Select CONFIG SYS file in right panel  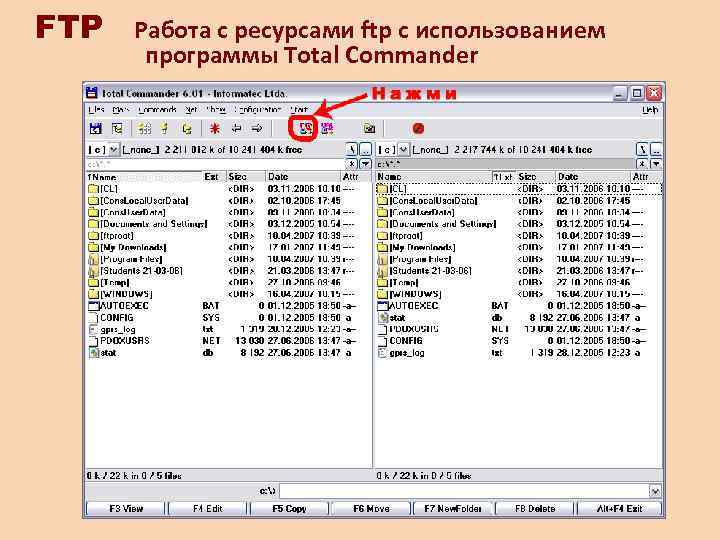coord(519,341)
